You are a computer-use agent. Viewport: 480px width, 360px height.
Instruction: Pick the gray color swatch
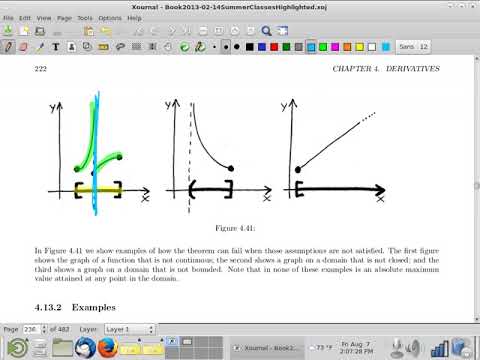(299, 47)
